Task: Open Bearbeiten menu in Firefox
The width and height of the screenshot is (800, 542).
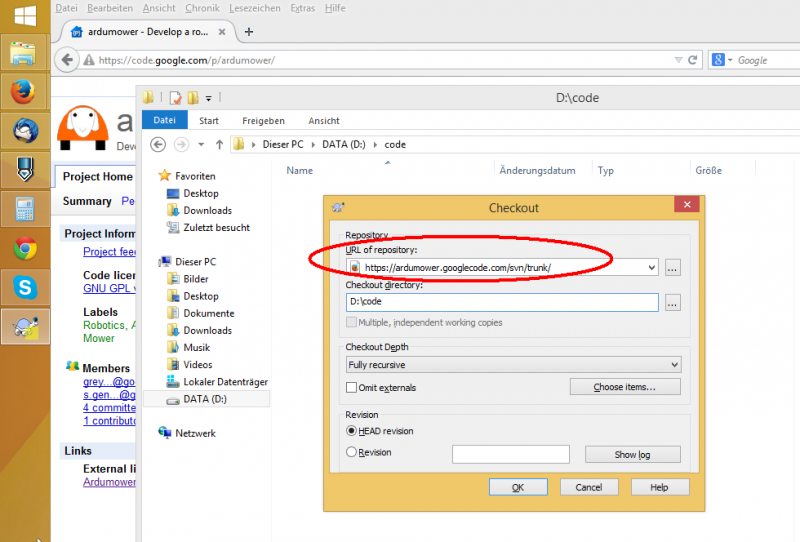Action: click(110, 8)
